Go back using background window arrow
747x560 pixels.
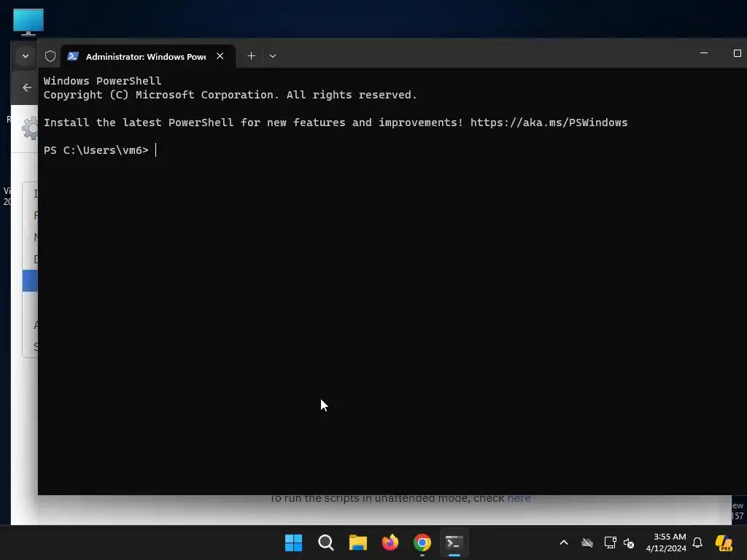pyautogui.click(x=27, y=87)
